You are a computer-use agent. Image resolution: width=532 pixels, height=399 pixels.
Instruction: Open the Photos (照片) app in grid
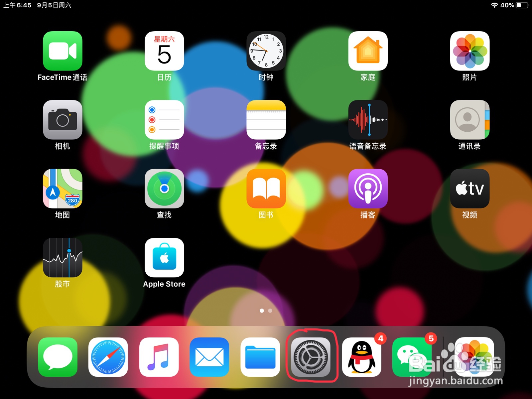[x=469, y=51]
